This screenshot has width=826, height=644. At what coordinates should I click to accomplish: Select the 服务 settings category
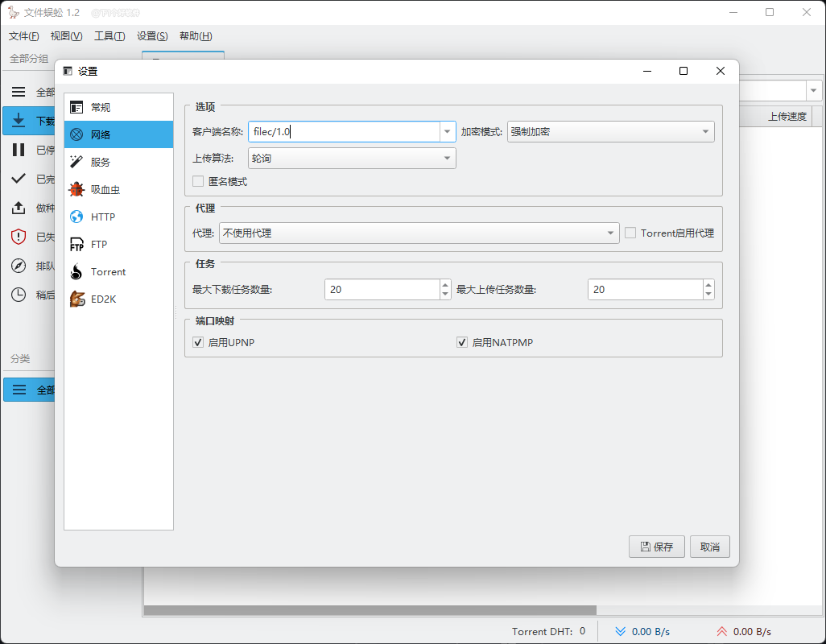118,162
